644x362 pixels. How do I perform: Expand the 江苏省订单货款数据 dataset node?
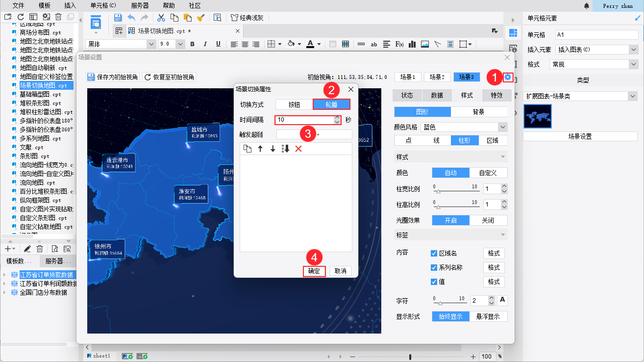point(5,275)
